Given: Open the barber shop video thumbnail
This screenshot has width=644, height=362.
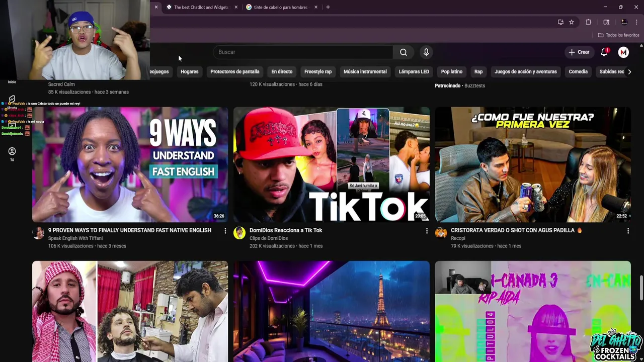Looking at the screenshot, I should click(x=130, y=311).
